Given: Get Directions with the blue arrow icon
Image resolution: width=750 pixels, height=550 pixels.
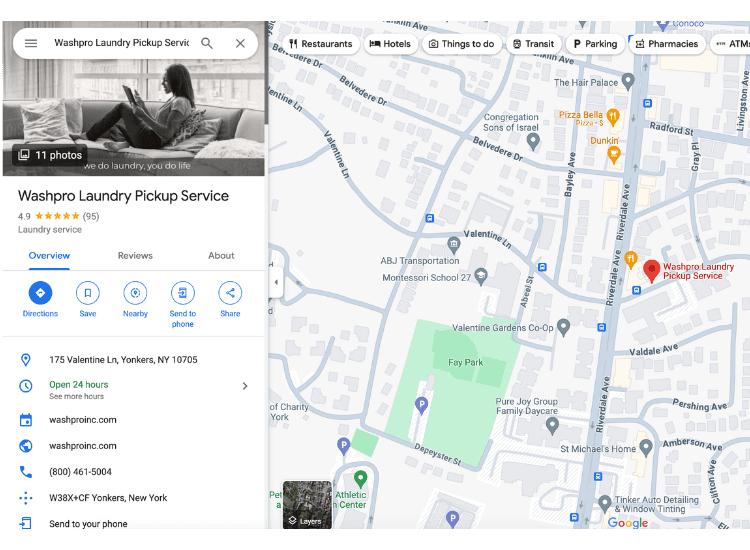Looking at the screenshot, I should pyautogui.click(x=40, y=293).
